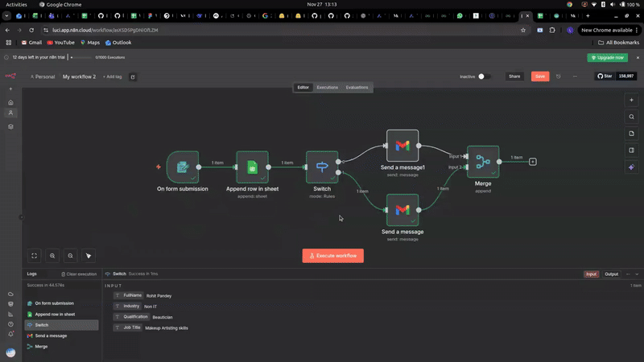Open the Gmail bookmark
Viewport: 644px width, 362px height.
[x=31, y=43]
